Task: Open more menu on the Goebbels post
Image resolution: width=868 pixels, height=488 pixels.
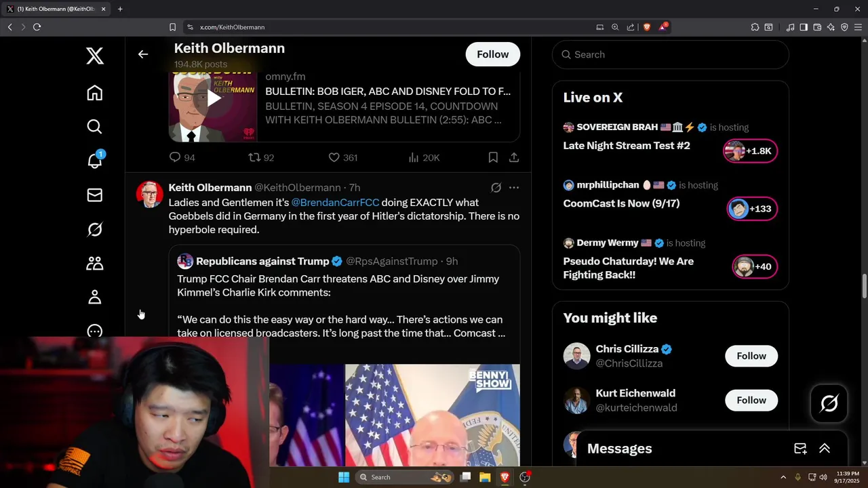Action: point(514,188)
